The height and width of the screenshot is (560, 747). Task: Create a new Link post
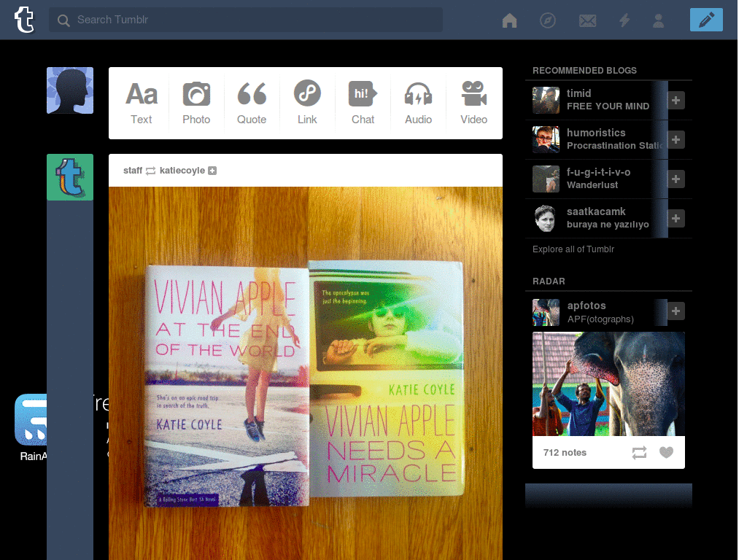(307, 103)
